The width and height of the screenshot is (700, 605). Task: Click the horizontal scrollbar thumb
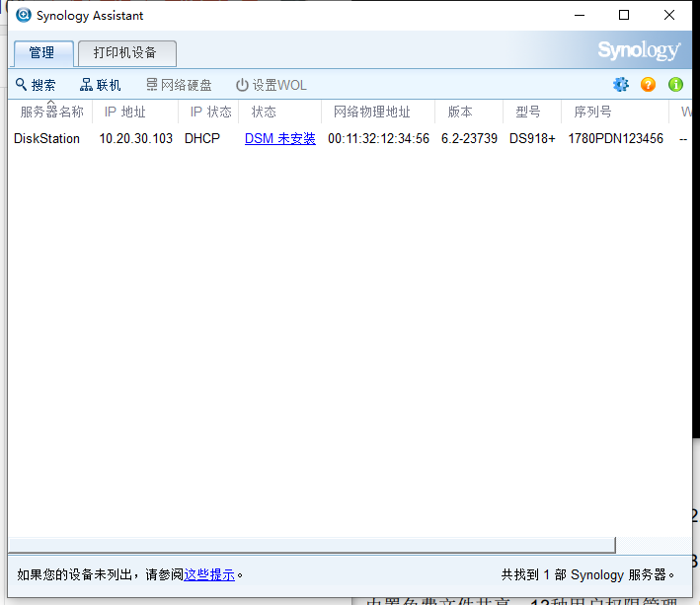[313, 545]
